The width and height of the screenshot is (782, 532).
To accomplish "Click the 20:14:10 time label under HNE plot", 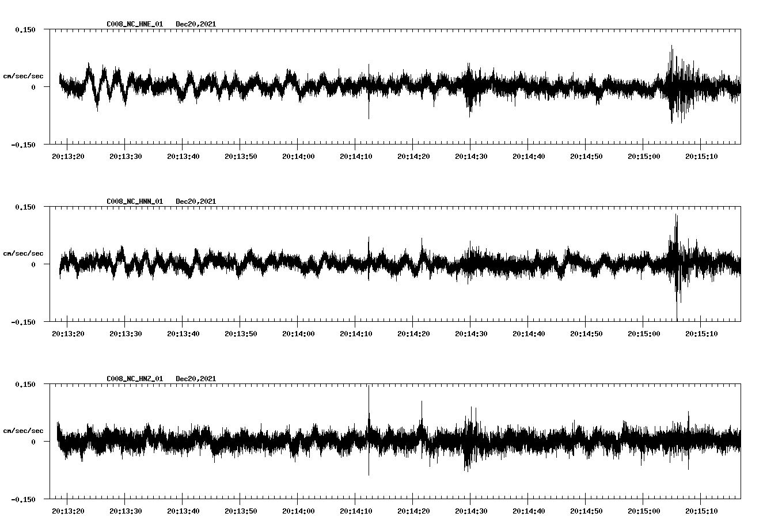I will 356,157.
